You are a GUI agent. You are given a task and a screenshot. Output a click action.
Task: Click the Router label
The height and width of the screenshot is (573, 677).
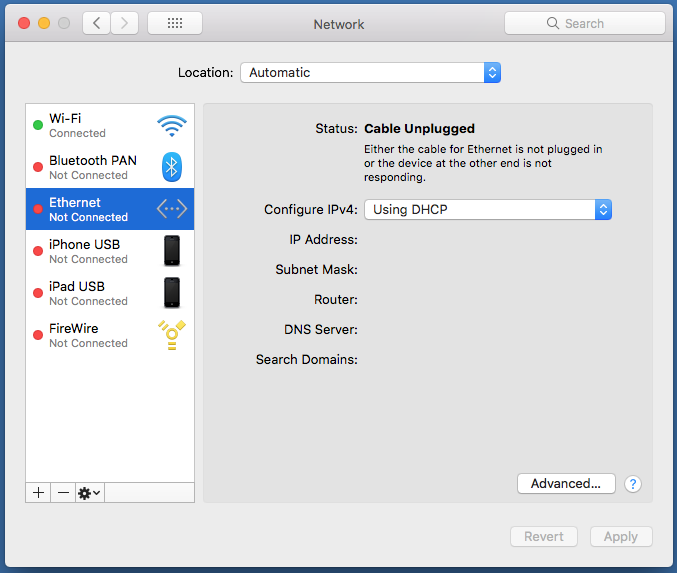pyautogui.click(x=335, y=300)
